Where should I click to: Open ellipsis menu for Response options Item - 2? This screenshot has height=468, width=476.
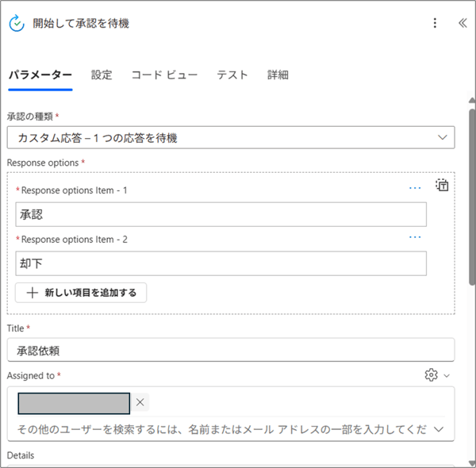(x=415, y=237)
